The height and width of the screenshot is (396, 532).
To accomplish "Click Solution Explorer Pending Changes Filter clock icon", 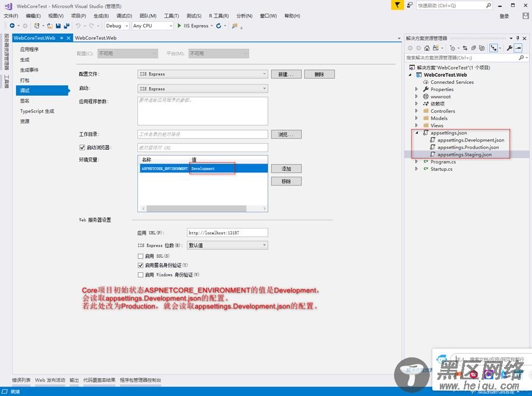I will (x=452, y=48).
